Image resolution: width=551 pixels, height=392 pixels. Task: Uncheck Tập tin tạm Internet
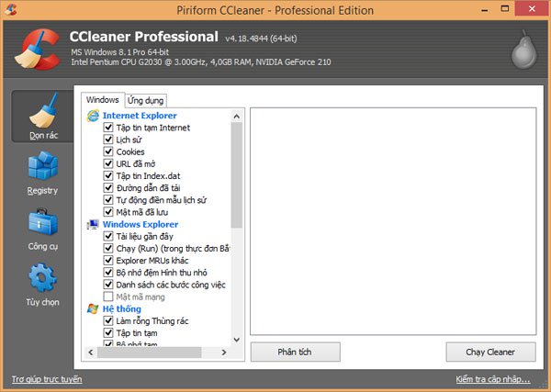pyautogui.click(x=108, y=128)
